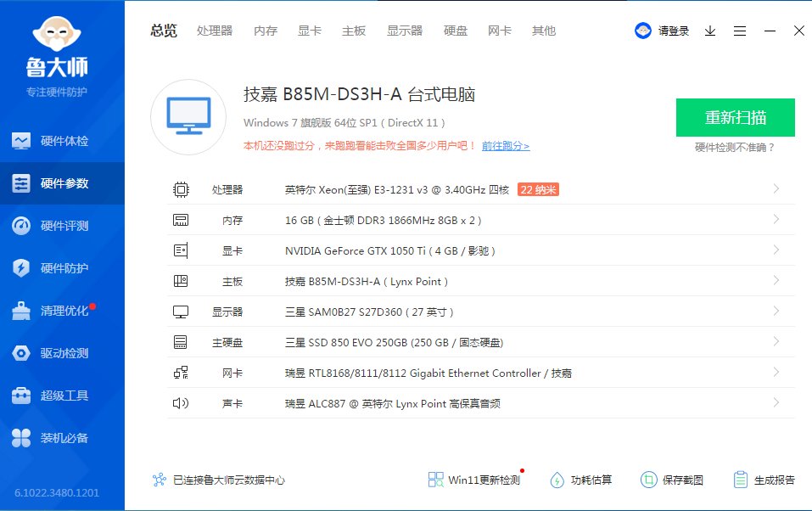This screenshot has height=511, width=812.
Task: Click the 22 纳米 badge
Action: (x=538, y=189)
